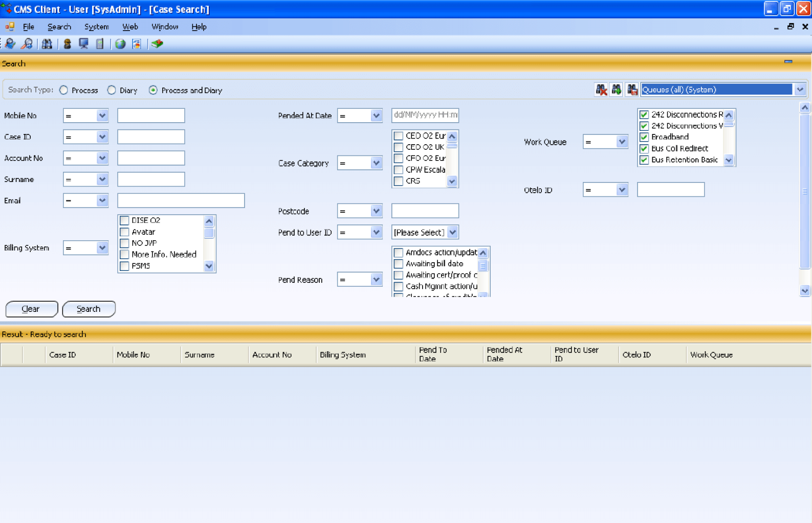Delete saved search with binoculars red X icon
The height and width of the screenshot is (523, 812).
click(x=601, y=90)
